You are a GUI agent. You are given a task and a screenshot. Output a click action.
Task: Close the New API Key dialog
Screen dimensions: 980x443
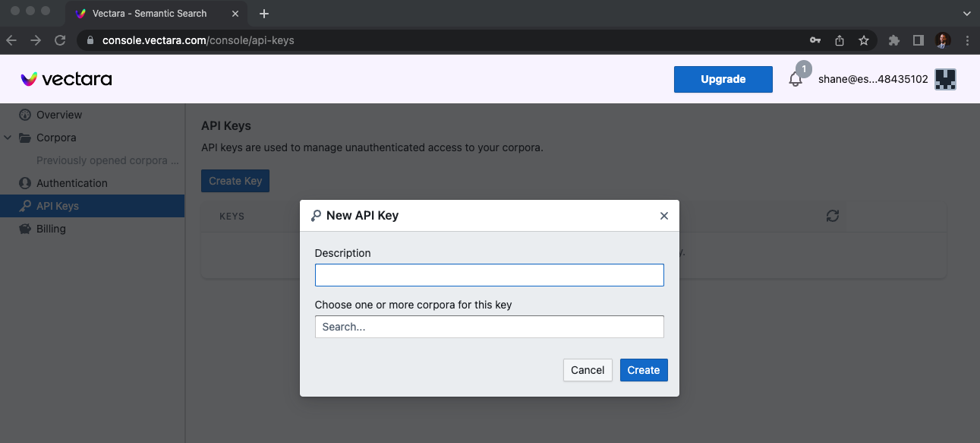pos(664,216)
